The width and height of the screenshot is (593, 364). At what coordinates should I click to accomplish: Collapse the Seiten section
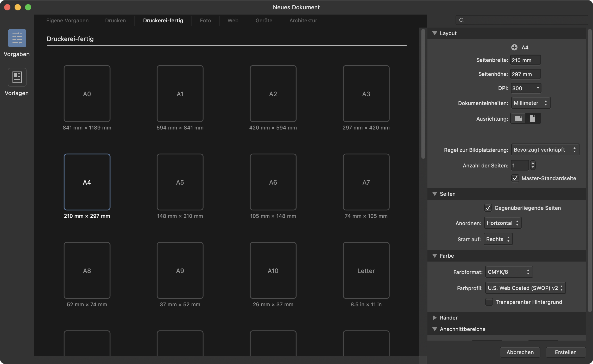[434, 194]
